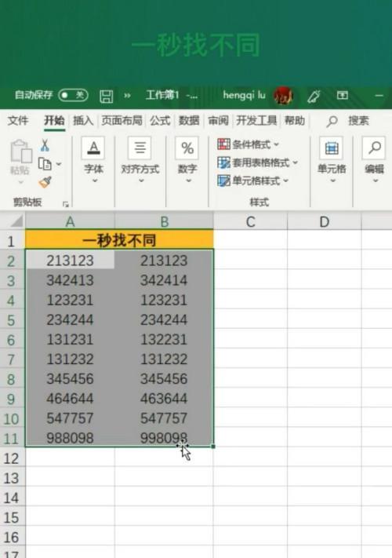Click the copy icon
This screenshot has width=392, height=558.
tap(45, 164)
